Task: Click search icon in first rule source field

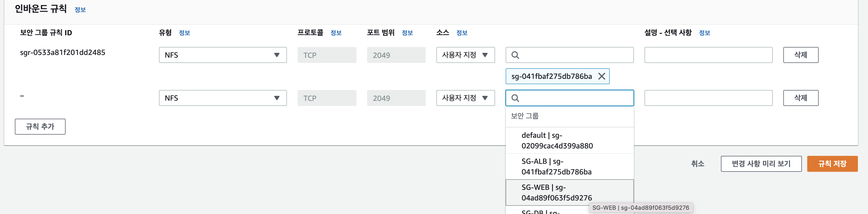Action: [x=515, y=55]
